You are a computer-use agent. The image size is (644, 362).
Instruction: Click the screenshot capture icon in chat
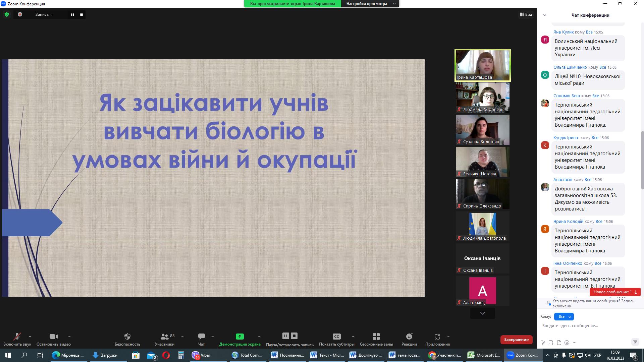pos(551,343)
